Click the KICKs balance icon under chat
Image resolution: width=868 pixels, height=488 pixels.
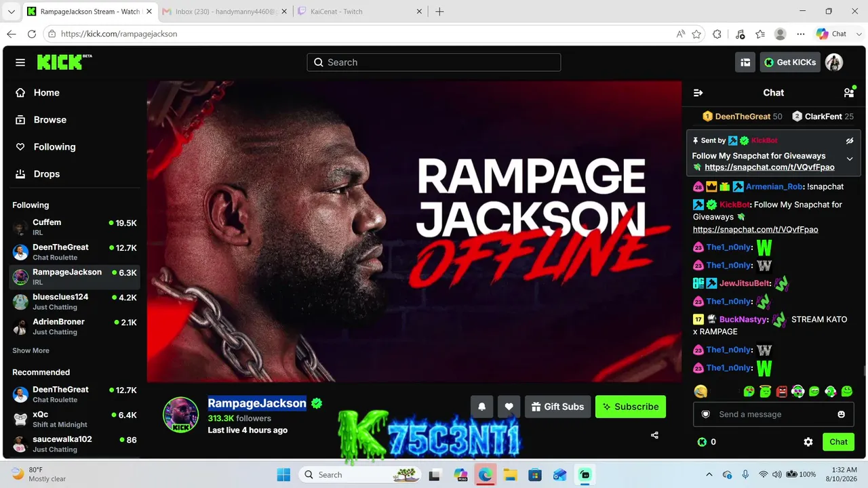(702, 442)
